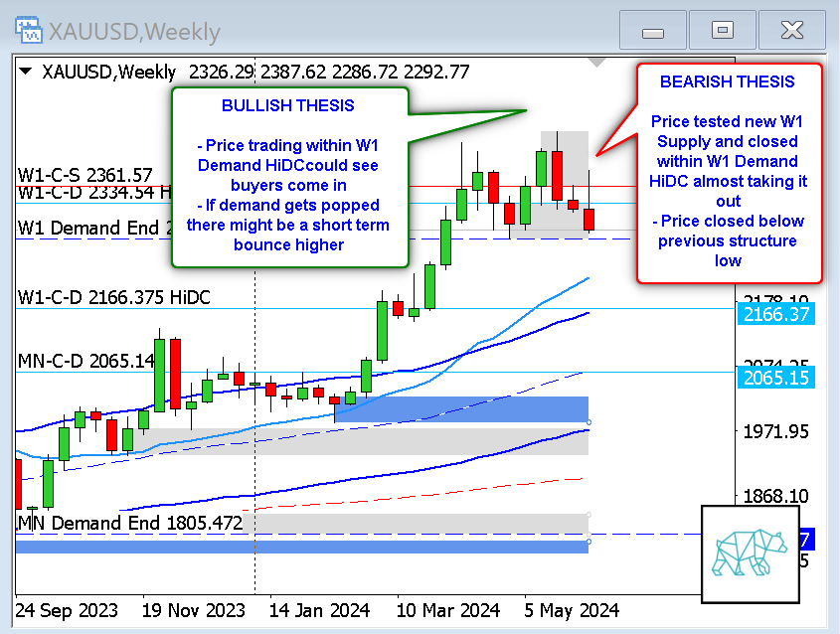Click the cyan 2166.37 price tag
840x634 pixels.
coord(771,314)
